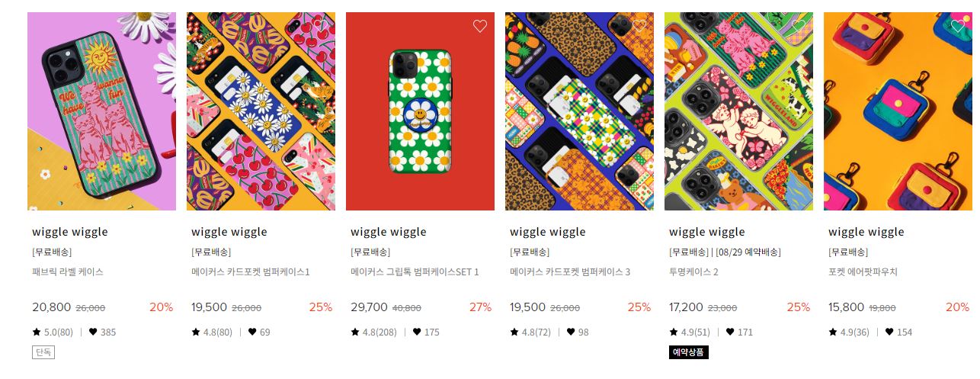Screen dimensions: 980x379
Task: Click heart icon on pocket AirPods pouch image
Action: (957, 26)
